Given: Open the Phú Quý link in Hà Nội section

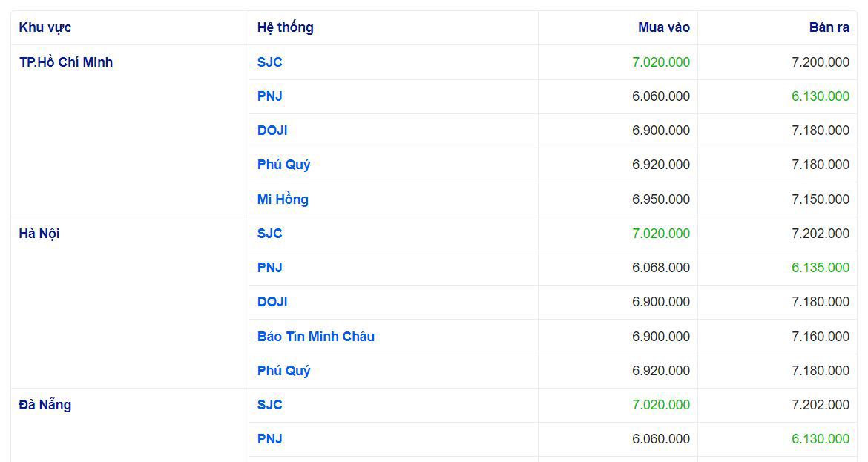Looking at the screenshot, I should (x=283, y=371).
